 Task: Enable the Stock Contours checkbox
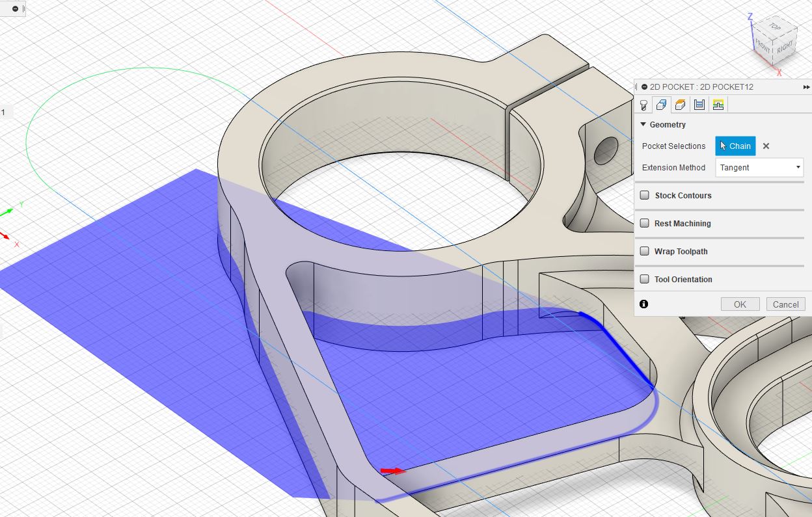(x=644, y=195)
